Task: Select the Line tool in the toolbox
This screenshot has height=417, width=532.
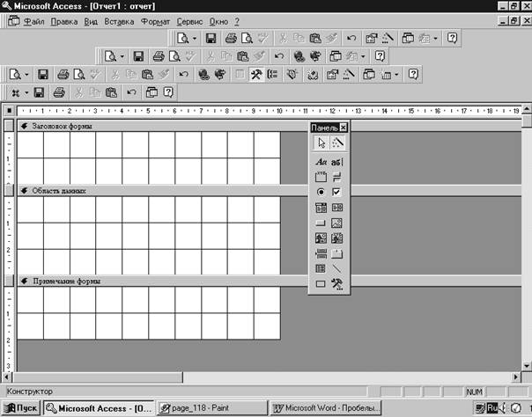Action: 337,268
